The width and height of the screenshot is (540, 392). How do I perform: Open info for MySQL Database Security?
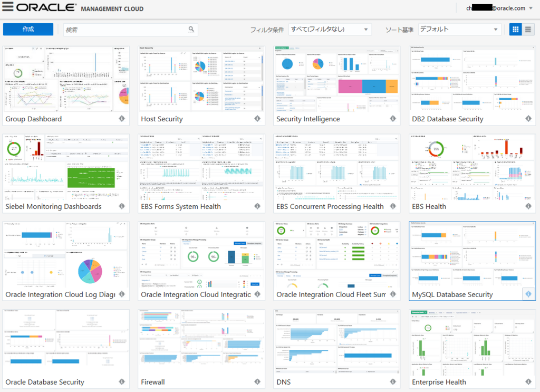click(528, 294)
